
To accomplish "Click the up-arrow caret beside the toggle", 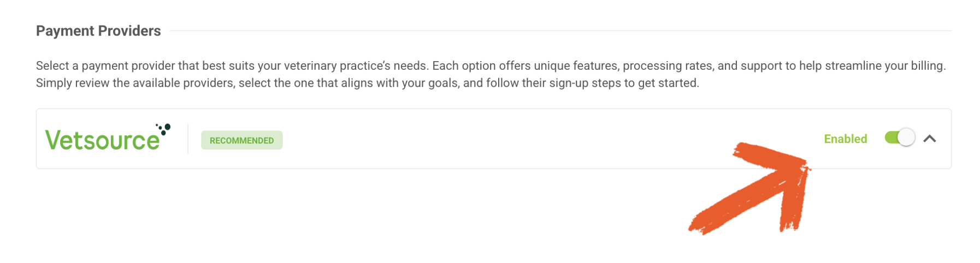I will [930, 139].
